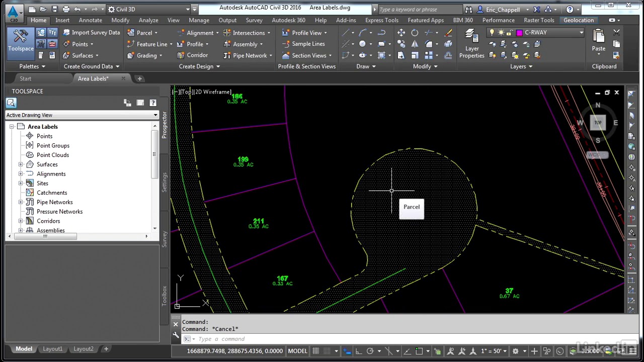Screen dimensions: 644x362
Task: Click the Cut scissors icon
Action: point(617,33)
